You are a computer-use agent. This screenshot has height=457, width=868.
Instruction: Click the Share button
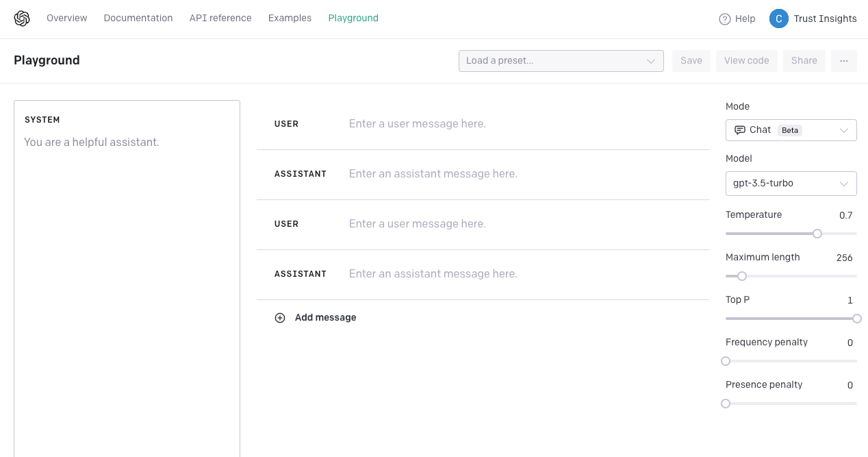click(x=804, y=60)
